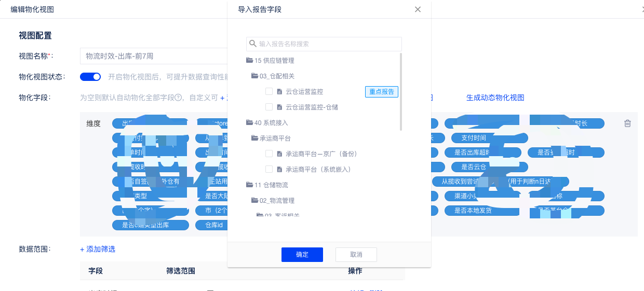Close the 导入报告字段 dialog
The width and height of the screenshot is (644, 291).
[x=418, y=9]
